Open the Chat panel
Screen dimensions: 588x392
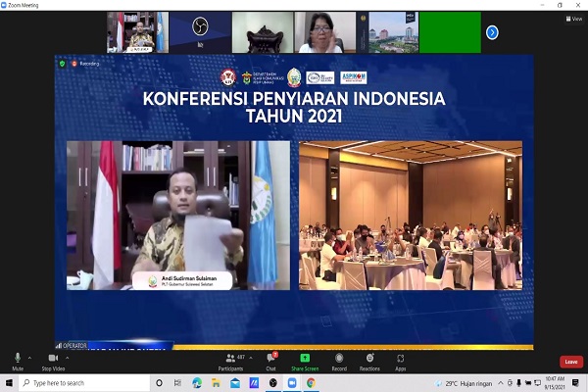tap(270, 361)
